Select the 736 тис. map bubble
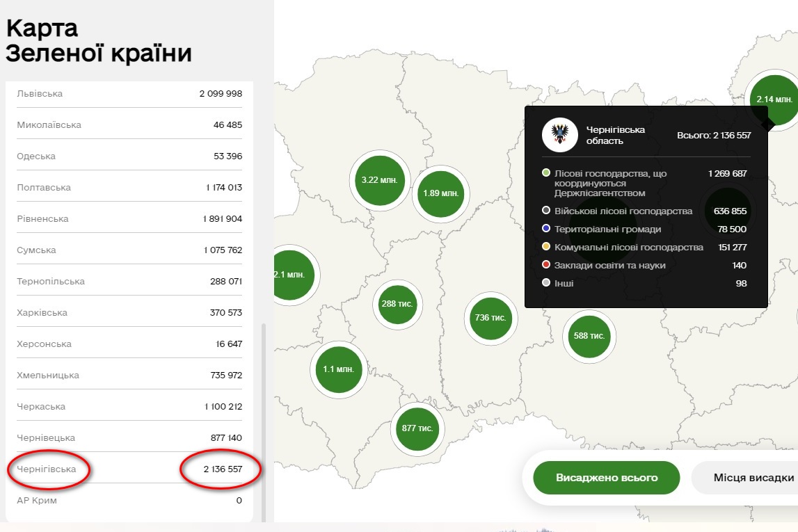Viewport: 798px width, 532px height. pos(491,318)
